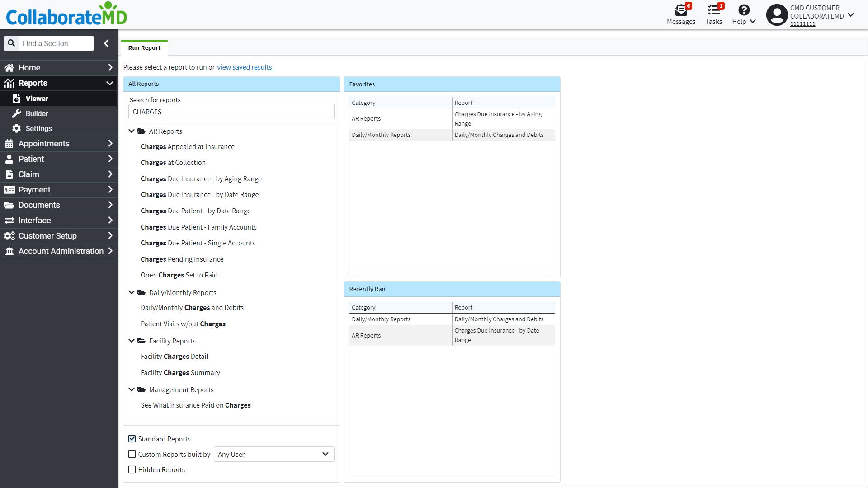Open the Any User dropdown
The width and height of the screenshot is (868, 488).
click(274, 454)
